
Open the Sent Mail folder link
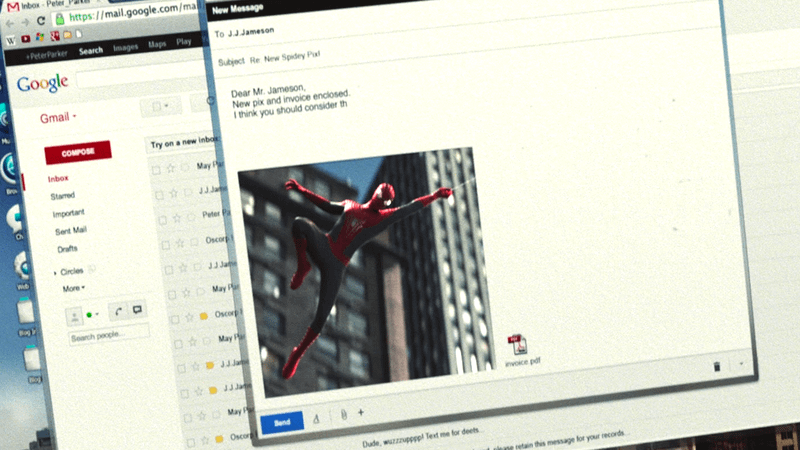(x=71, y=231)
